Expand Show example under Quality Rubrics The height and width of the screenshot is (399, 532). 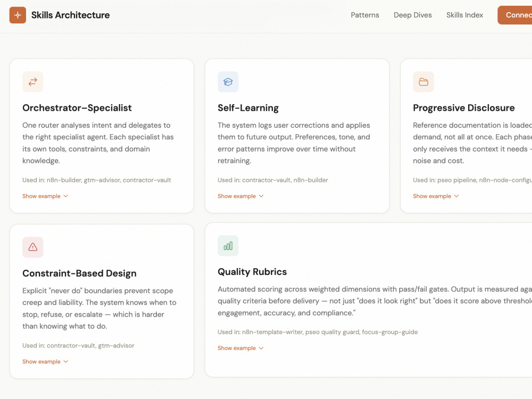point(240,348)
